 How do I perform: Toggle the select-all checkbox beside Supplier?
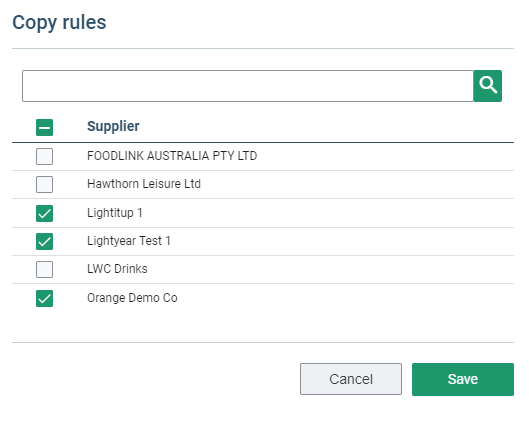(x=45, y=127)
